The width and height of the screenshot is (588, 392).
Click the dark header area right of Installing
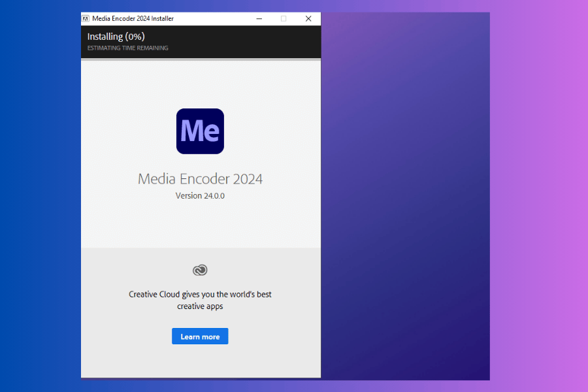248,41
